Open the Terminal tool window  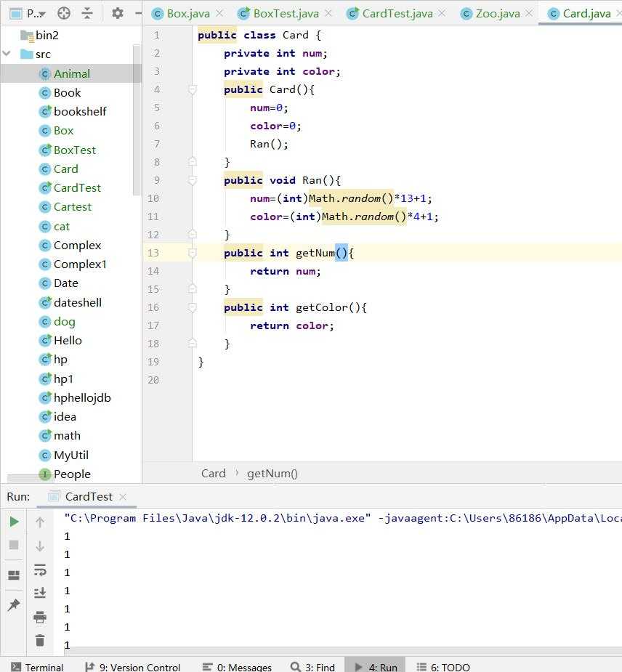pos(37,667)
